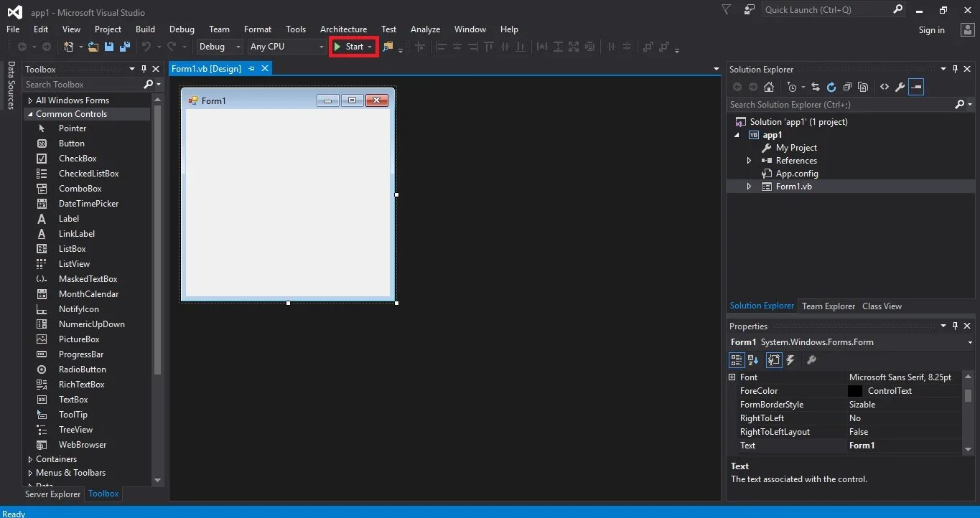
Task: Click the feedback icon near Quick Launch
Action: pos(749,10)
